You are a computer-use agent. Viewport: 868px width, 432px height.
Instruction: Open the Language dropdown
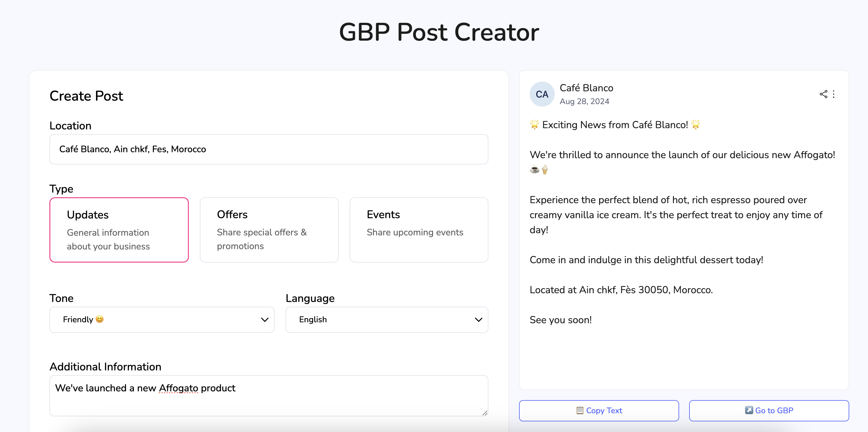click(x=386, y=319)
